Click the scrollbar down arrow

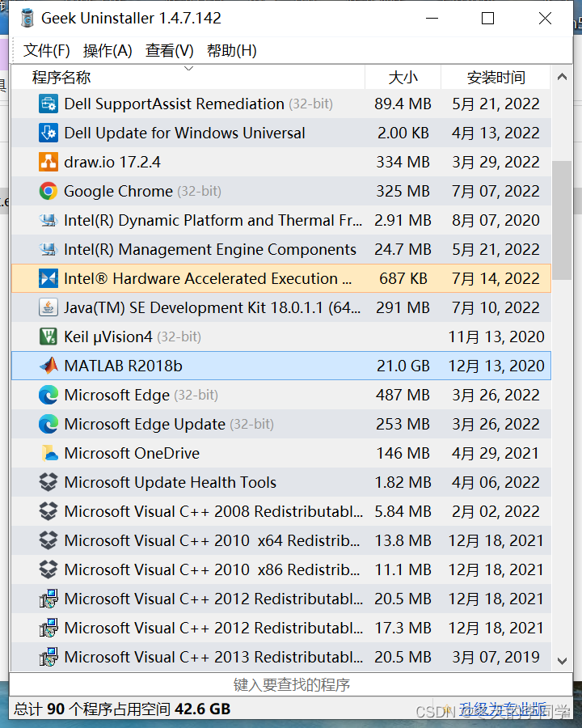pyautogui.click(x=562, y=661)
